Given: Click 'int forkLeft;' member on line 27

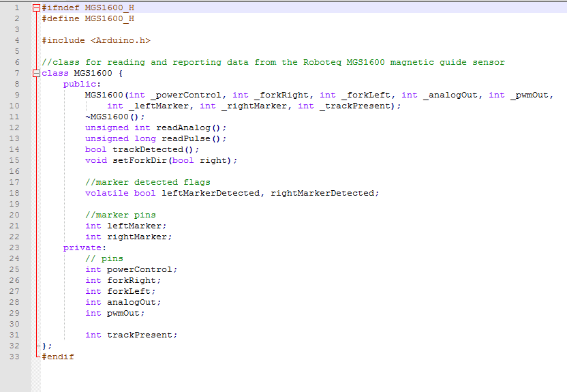Looking at the screenshot, I should [x=121, y=291].
